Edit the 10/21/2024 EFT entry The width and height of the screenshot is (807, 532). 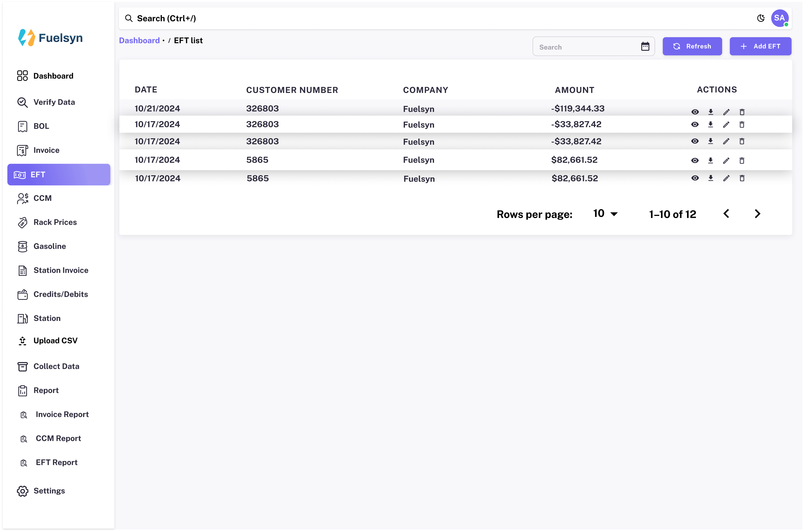coord(726,112)
